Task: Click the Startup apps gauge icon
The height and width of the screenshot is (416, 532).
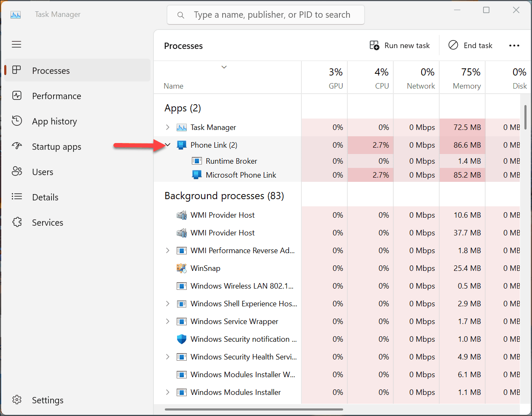Action: [x=17, y=146]
